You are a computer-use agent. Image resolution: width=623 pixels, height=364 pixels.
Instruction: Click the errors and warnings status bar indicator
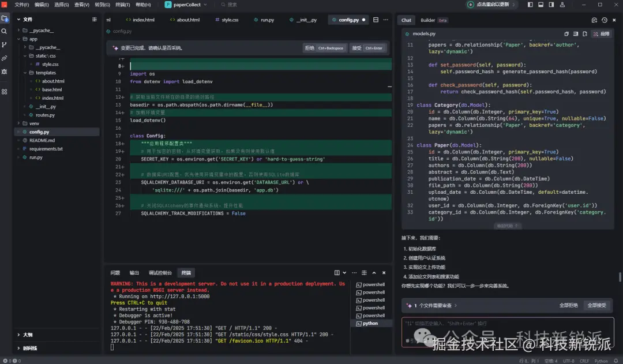point(12,361)
